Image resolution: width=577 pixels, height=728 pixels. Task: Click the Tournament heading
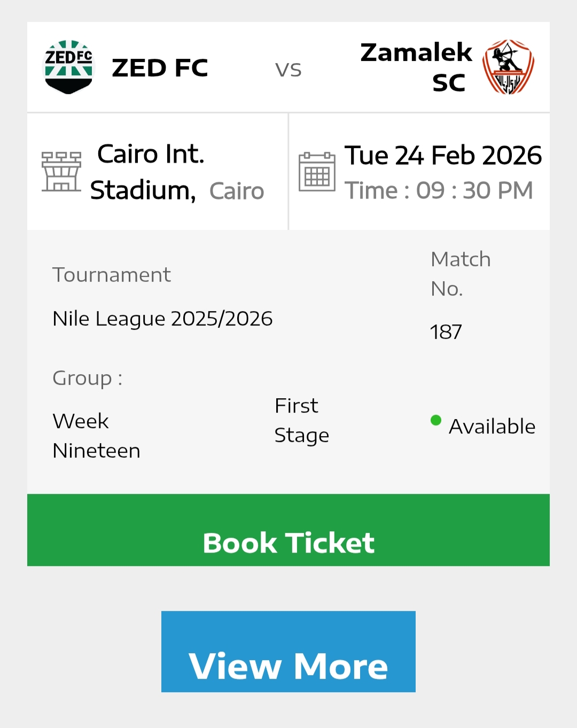pyautogui.click(x=111, y=275)
